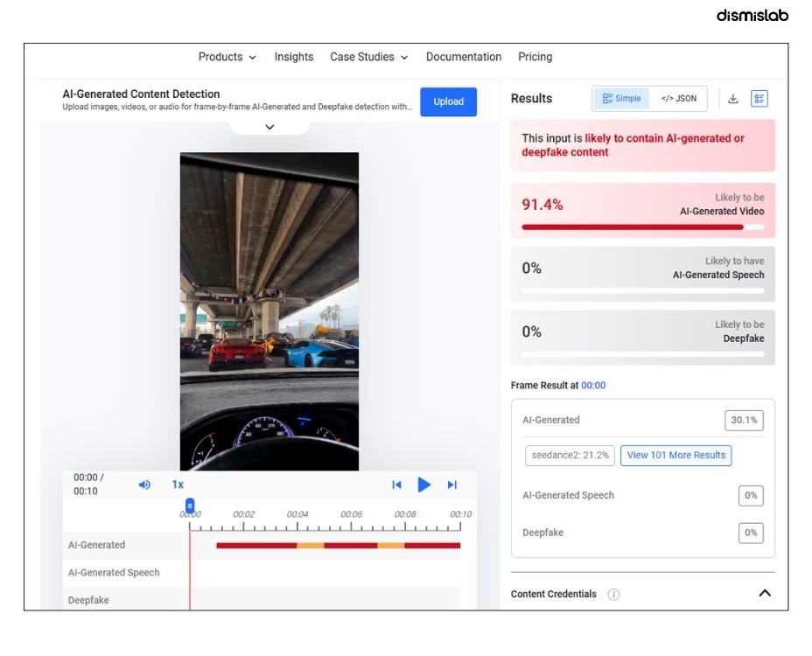The image size is (812, 656).
Task: Download the detection results
Action: [732, 98]
